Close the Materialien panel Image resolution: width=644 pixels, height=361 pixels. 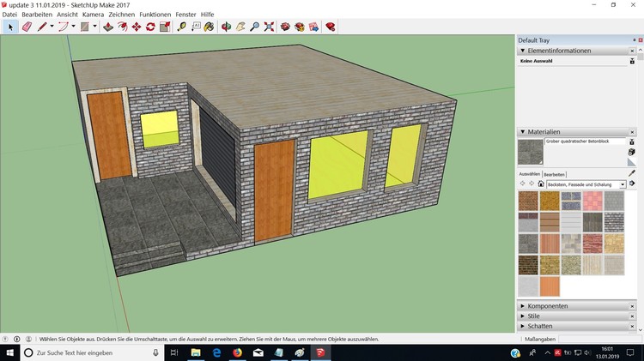pyautogui.click(x=632, y=132)
